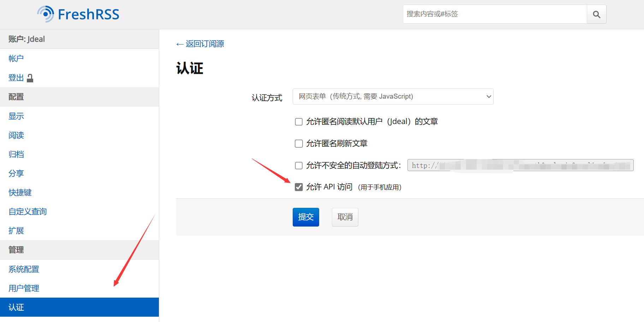Click the search magnifier button

coord(596,14)
